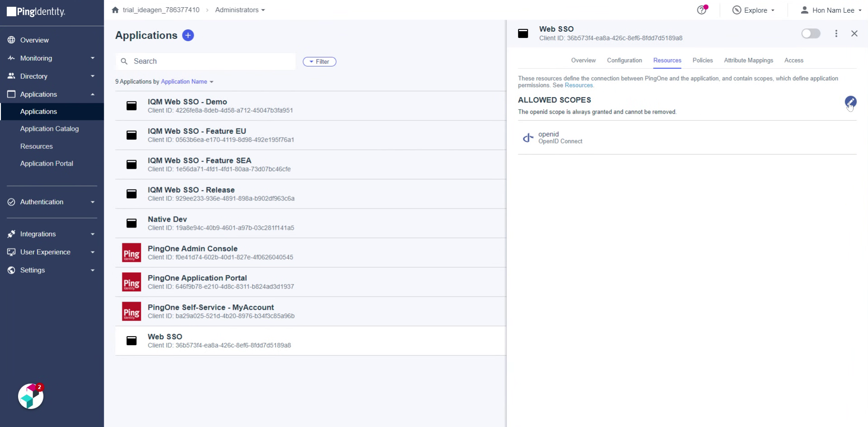868x427 pixels.
Task: Open the IQM Web SSO - Demo application
Action: pos(310,106)
